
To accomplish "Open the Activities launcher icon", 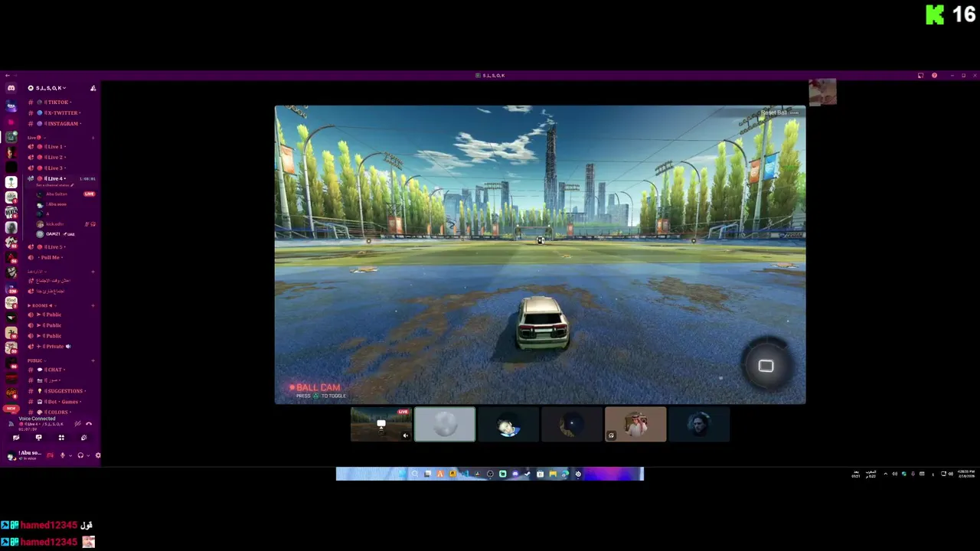I will coord(61,438).
